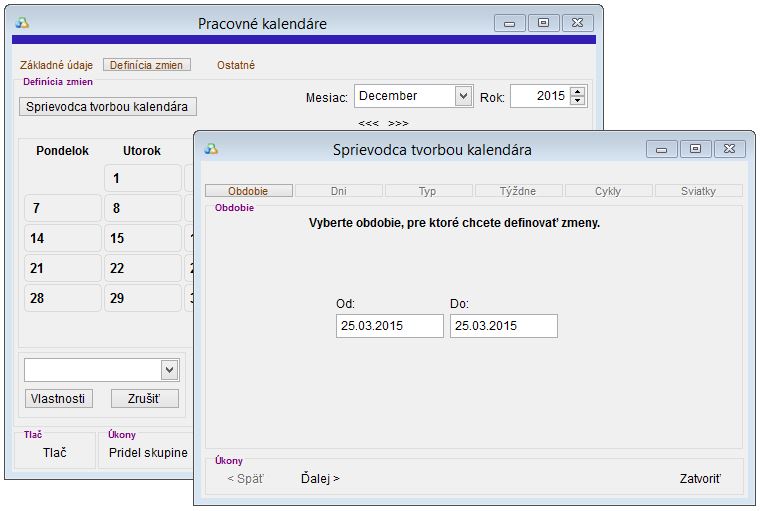
Task: Click the Zrušiť button
Action: click(144, 399)
